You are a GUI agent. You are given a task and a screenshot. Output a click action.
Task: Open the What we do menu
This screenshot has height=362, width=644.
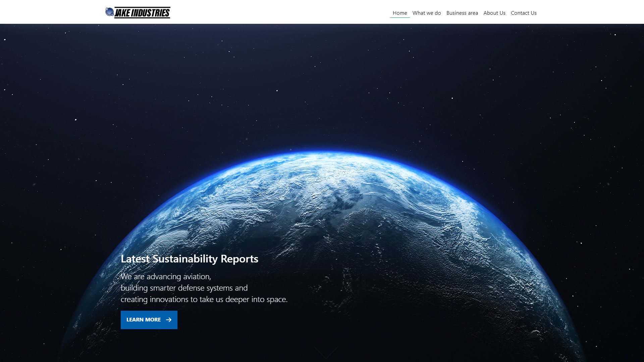[427, 13]
